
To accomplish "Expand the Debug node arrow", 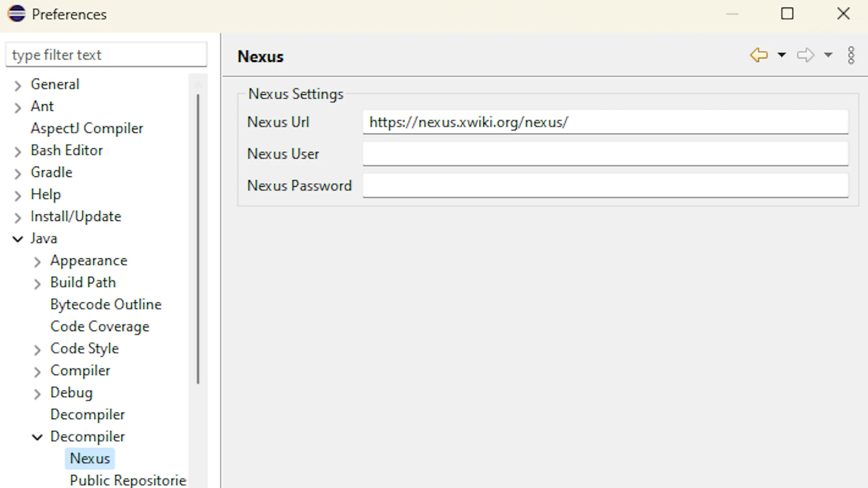I will [37, 394].
